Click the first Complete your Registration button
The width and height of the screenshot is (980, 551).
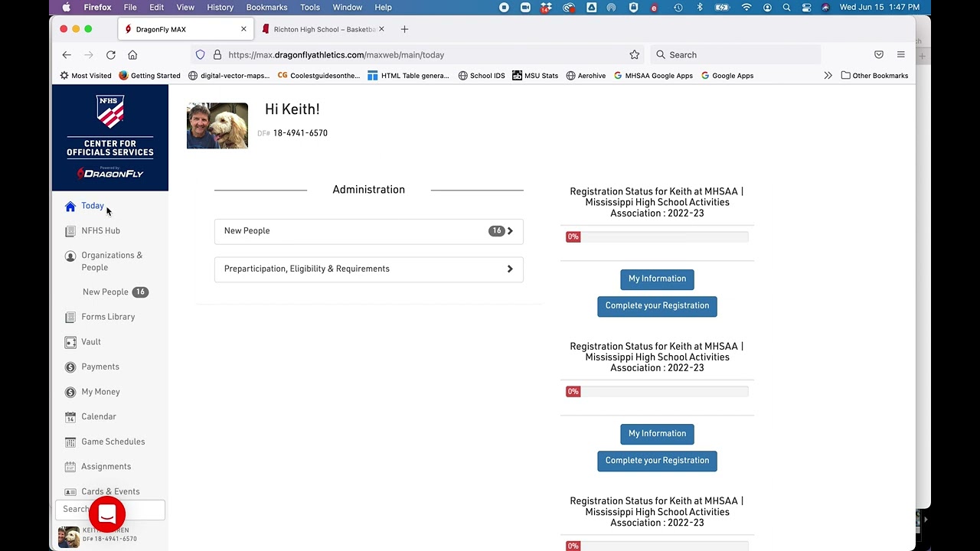[657, 306]
